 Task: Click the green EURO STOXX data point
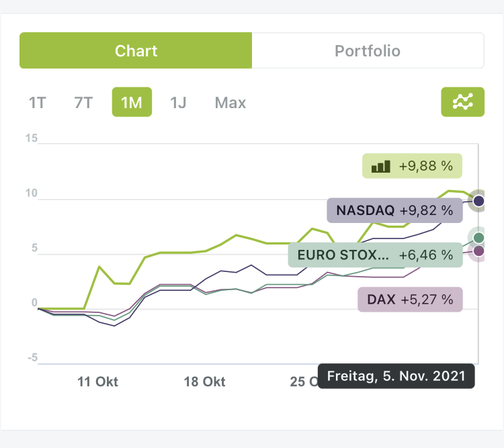[x=478, y=238]
